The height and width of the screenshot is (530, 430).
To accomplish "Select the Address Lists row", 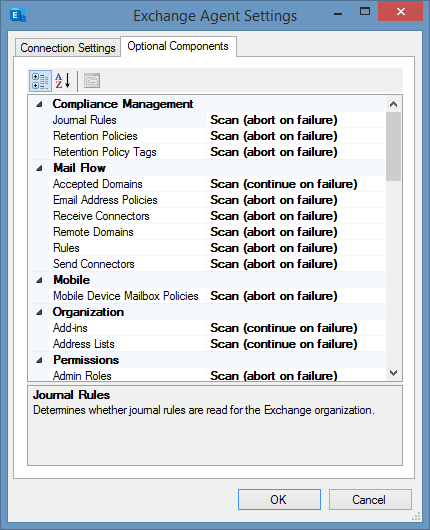I will click(217, 344).
